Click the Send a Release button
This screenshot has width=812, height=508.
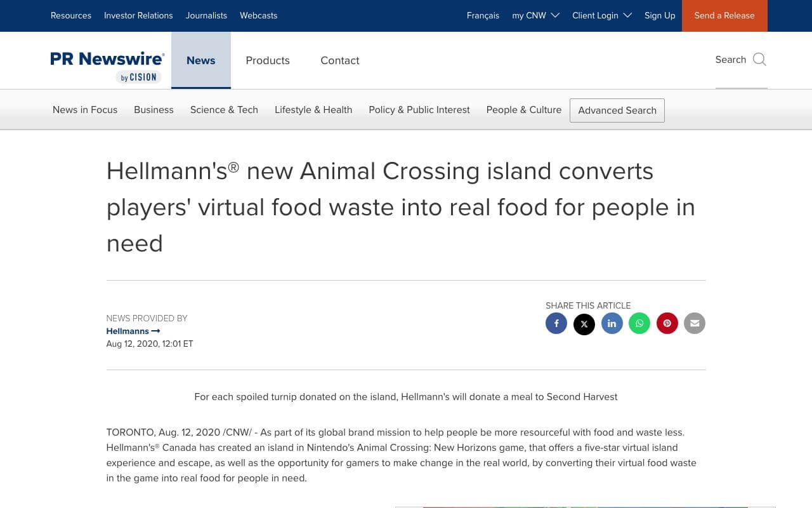(724, 16)
